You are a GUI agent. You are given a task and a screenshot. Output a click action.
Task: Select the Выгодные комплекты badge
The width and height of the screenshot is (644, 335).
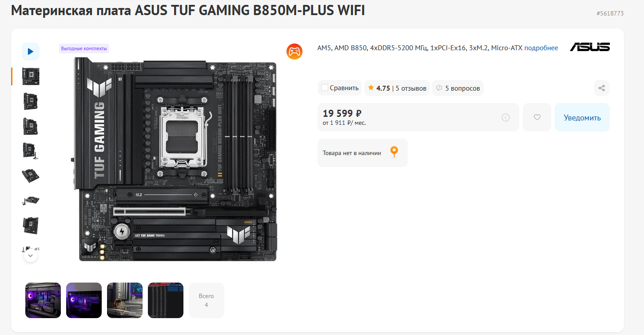(x=84, y=48)
